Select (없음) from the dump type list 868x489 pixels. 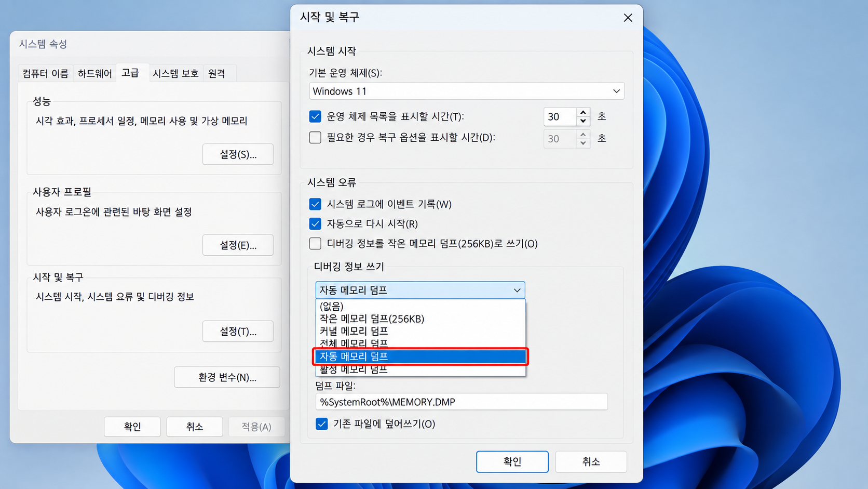point(421,306)
